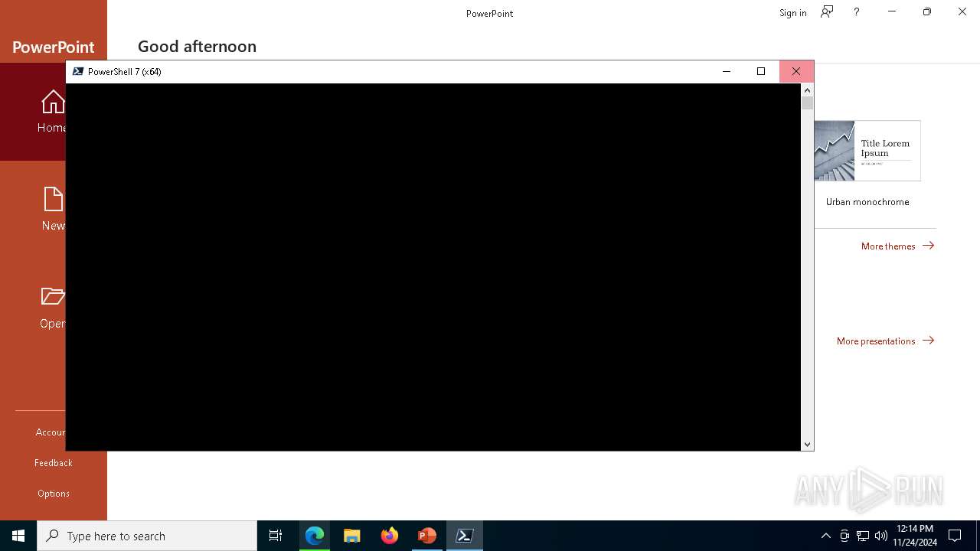The height and width of the screenshot is (551, 980).
Task: Select Open in the PowerPoint sidebar
Action: point(33,307)
